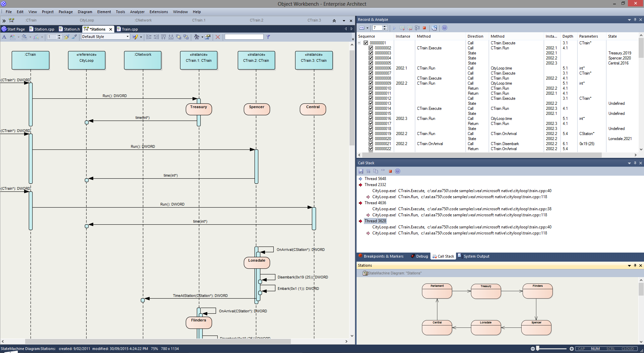Click the paintbrush format painter icon
Image resolution: width=644 pixels, height=353 pixels.
click(67, 37)
